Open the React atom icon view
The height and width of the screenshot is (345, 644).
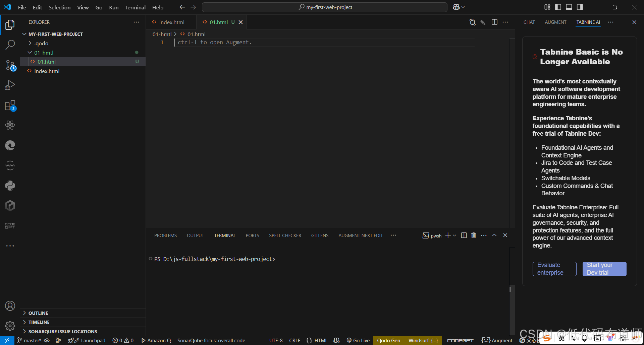[10, 125]
